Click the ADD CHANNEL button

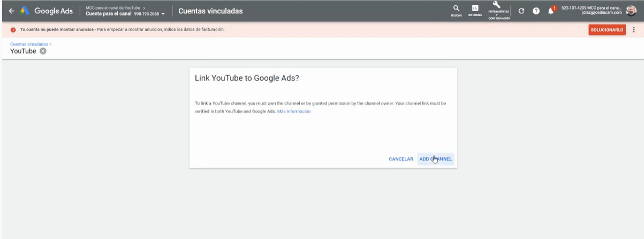point(435,159)
